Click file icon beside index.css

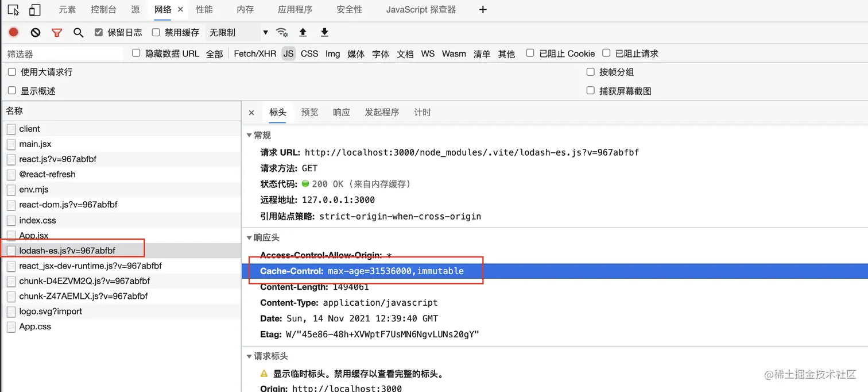(11, 220)
